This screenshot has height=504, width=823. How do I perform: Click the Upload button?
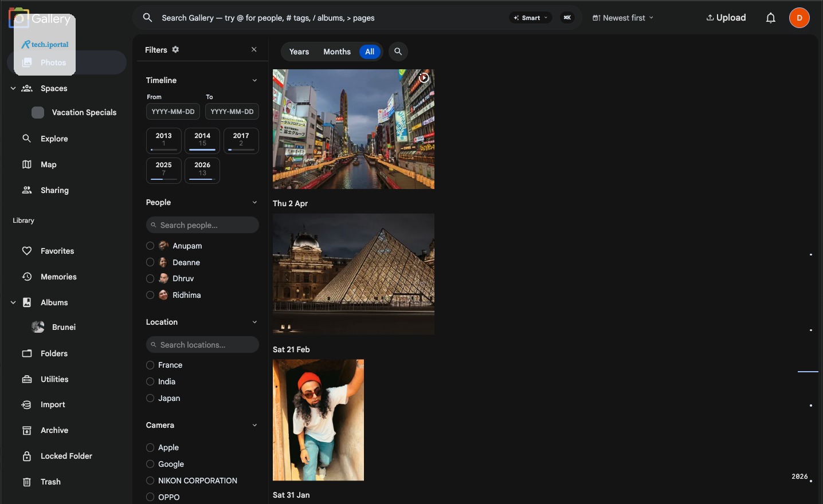point(726,18)
